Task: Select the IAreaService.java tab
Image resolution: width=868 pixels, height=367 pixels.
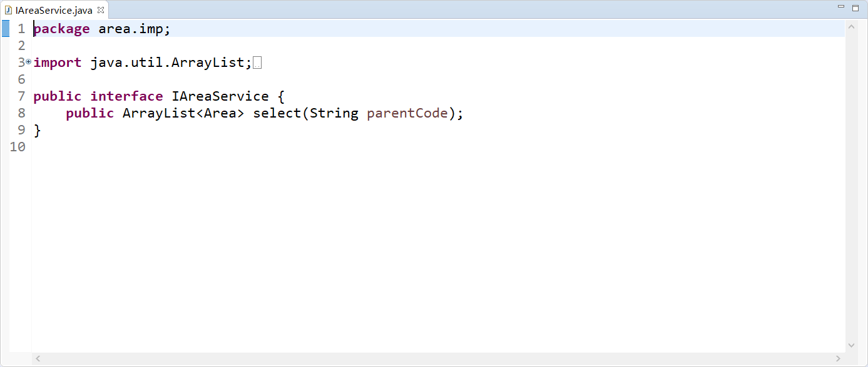Action: coord(54,10)
